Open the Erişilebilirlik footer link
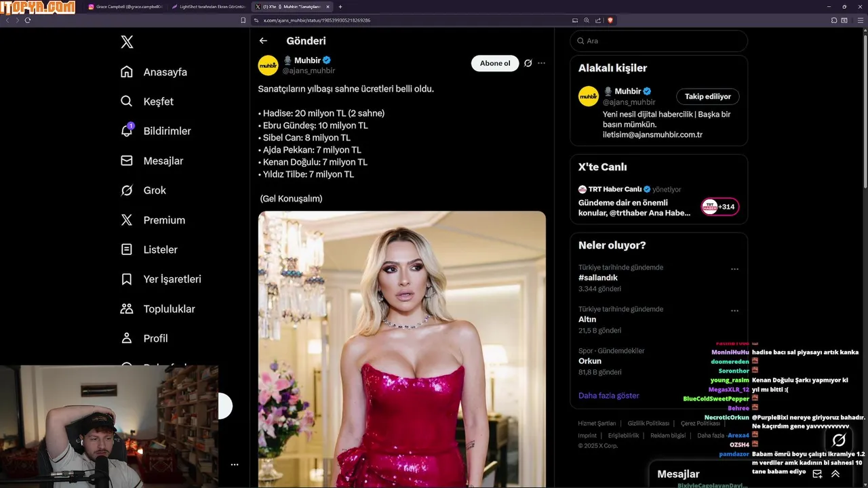 tap(623, 435)
